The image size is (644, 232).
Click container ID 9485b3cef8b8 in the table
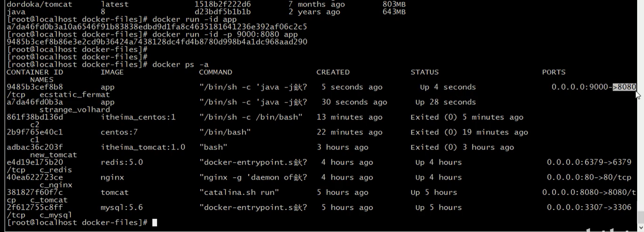tap(35, 87)
